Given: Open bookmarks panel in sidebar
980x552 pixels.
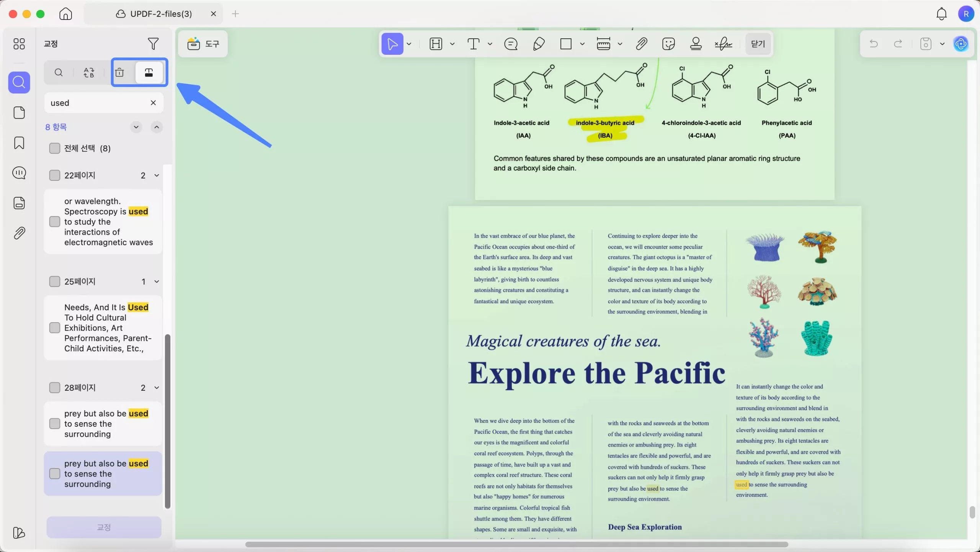Looking at the screenshot, I should (x=19, y=143).
